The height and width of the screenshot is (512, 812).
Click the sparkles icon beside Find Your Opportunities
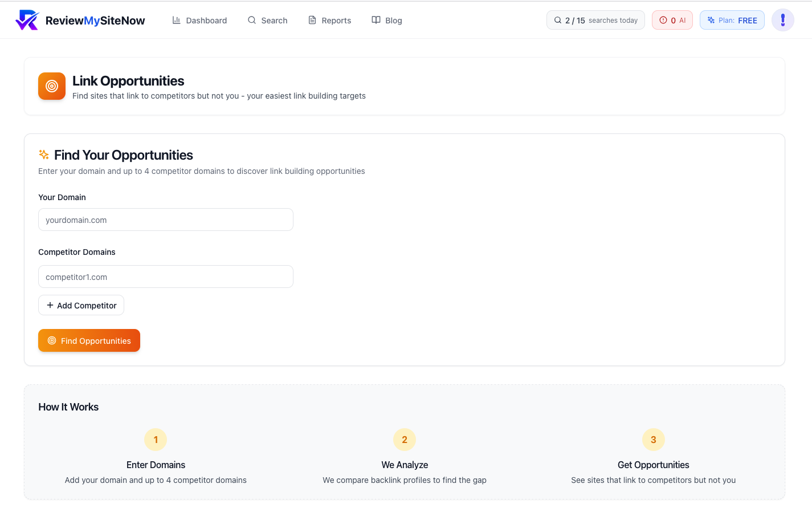[x=43, y=154]
